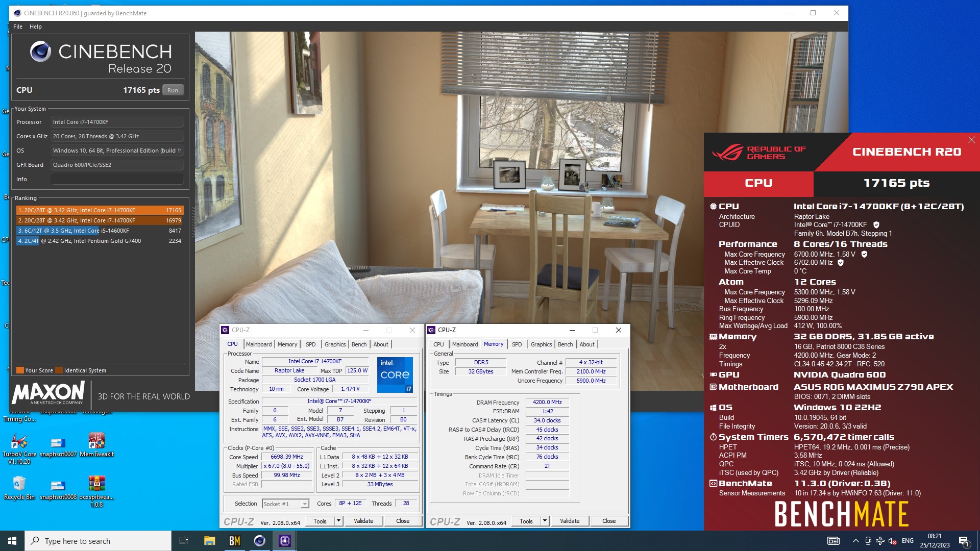Click the Max Core Frequency verified shield
980x551 pixels.
[864, 254]
